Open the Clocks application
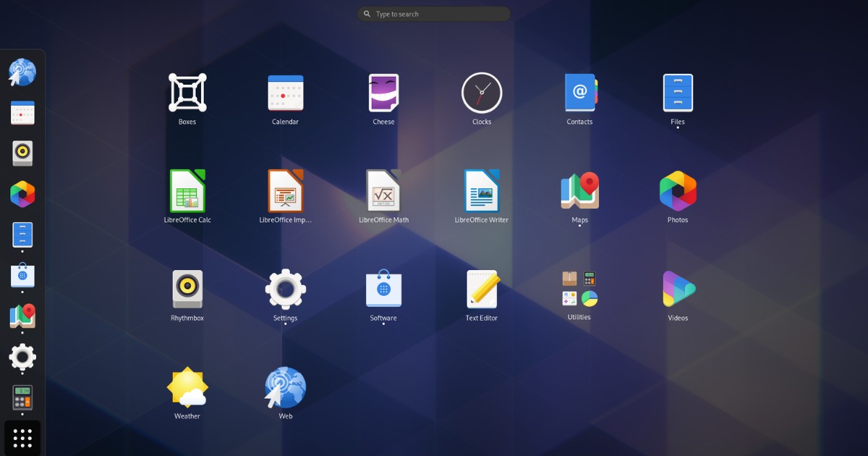This screenshot has height=456, width=868. (x=482, y=93)
